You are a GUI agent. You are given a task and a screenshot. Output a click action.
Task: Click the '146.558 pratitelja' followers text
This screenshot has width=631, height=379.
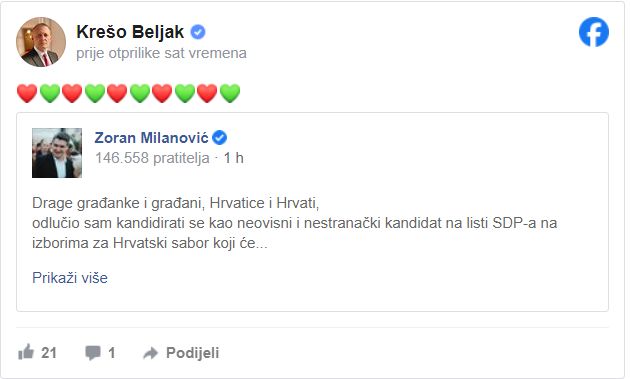pos(152,158)
